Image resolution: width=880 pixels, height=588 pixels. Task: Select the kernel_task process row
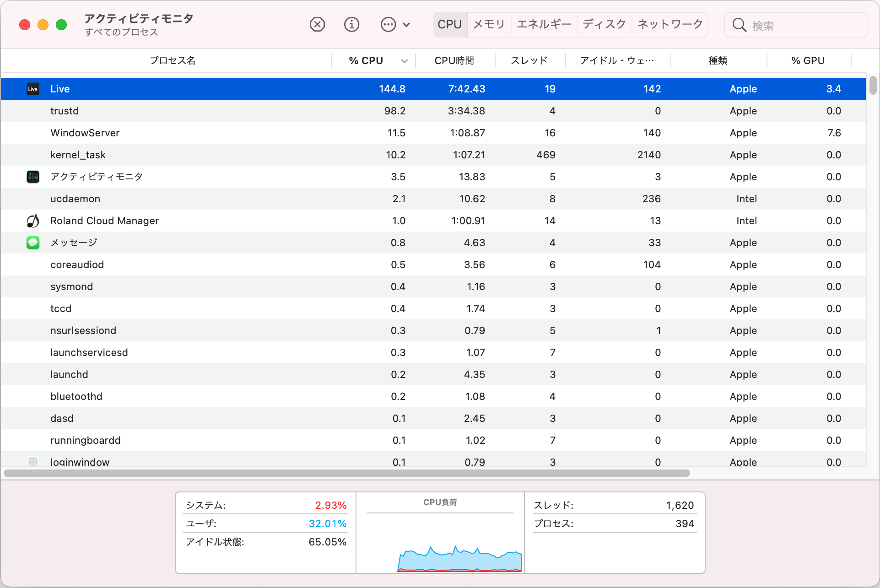click(x=433, y=155)
